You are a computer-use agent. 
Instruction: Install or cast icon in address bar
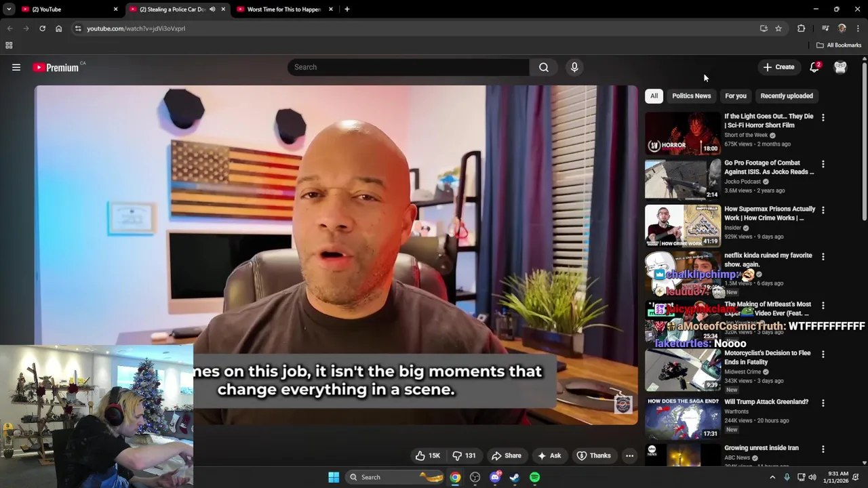[x=764, y=28]
